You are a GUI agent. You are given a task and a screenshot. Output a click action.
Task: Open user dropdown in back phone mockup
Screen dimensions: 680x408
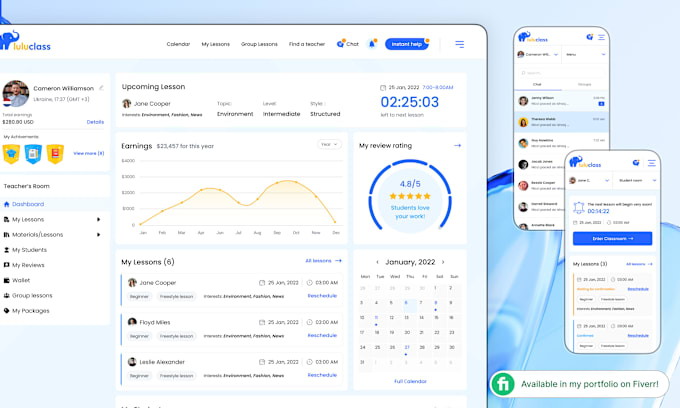click(x=538, y=55)
